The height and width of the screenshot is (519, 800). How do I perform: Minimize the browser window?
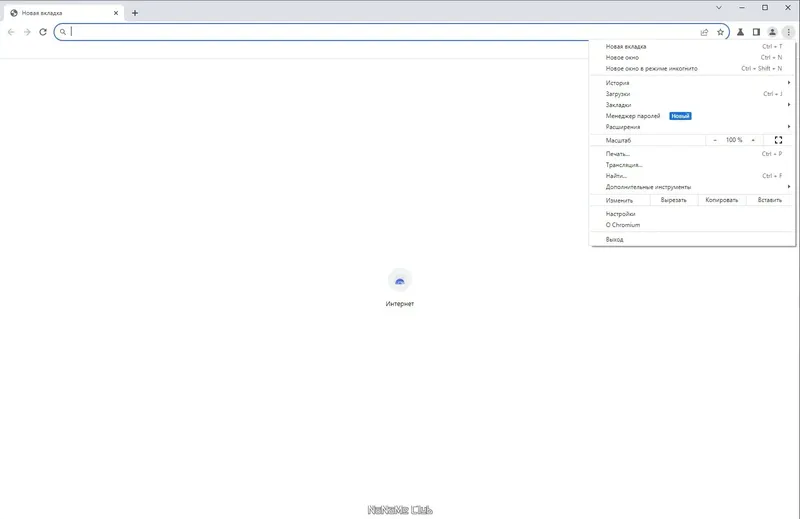[742, 8]
